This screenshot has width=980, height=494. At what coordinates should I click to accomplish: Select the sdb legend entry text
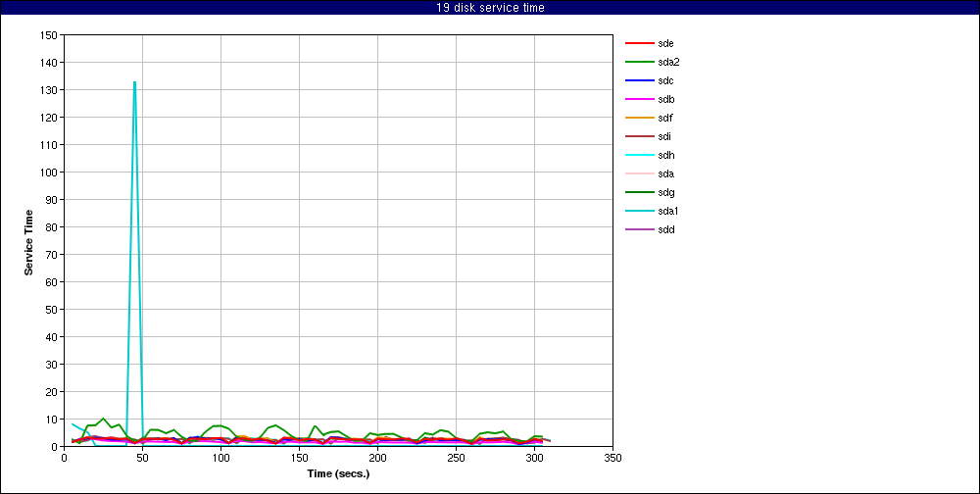(665, 99)
